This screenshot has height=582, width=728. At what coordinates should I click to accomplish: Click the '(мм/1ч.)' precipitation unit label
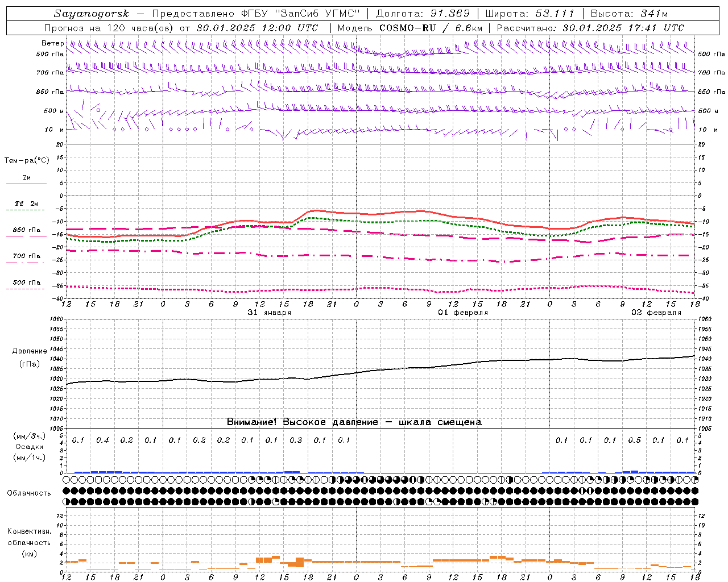pos(30,457)
